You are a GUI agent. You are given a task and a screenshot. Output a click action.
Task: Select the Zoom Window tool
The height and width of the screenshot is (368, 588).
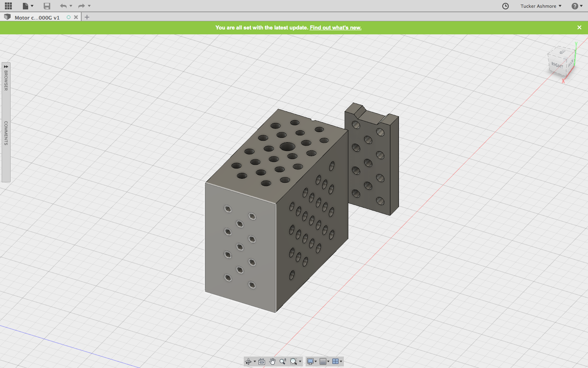click(293, 361)
